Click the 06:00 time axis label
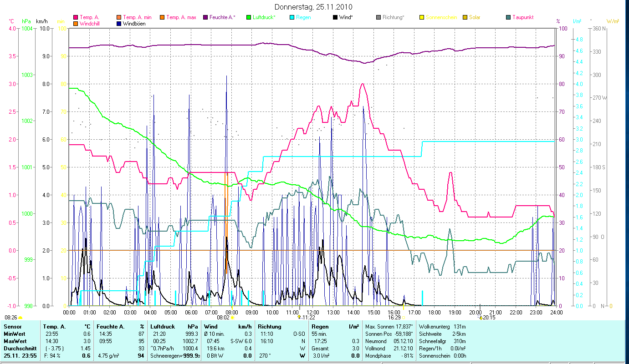This screenshot has width=629, height=364. point(191,312)
